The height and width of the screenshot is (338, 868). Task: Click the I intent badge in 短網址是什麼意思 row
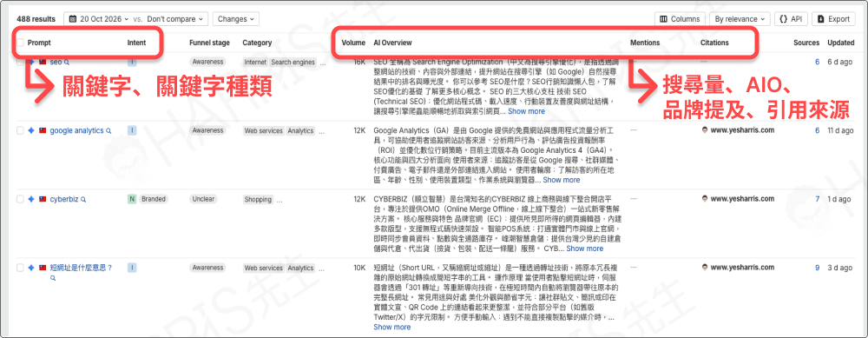(x=132, y=268)
